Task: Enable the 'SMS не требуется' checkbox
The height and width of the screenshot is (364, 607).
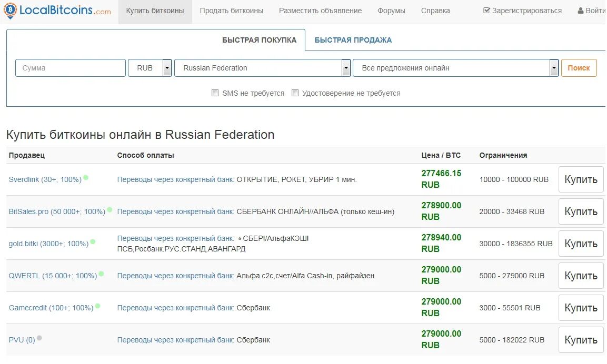Action: [x=215, y=93]
